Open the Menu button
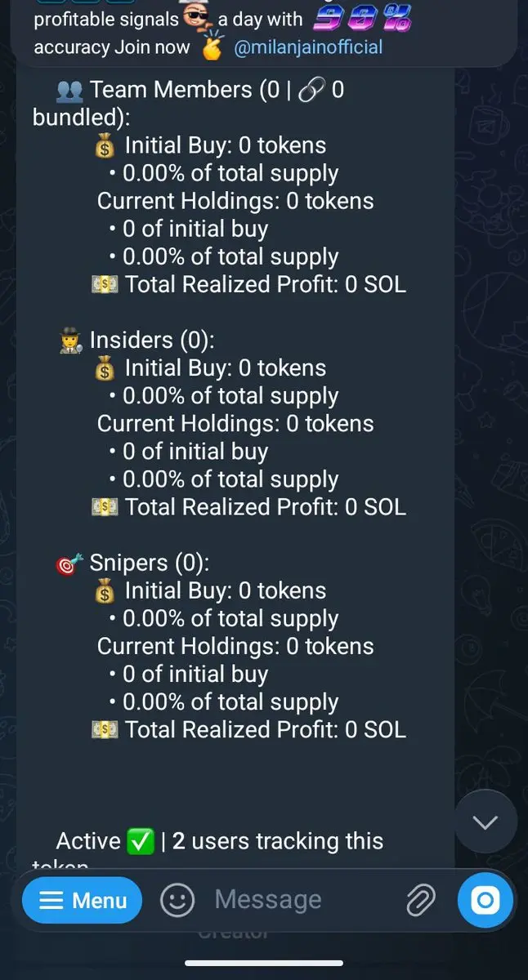 (x=82, y=901)
